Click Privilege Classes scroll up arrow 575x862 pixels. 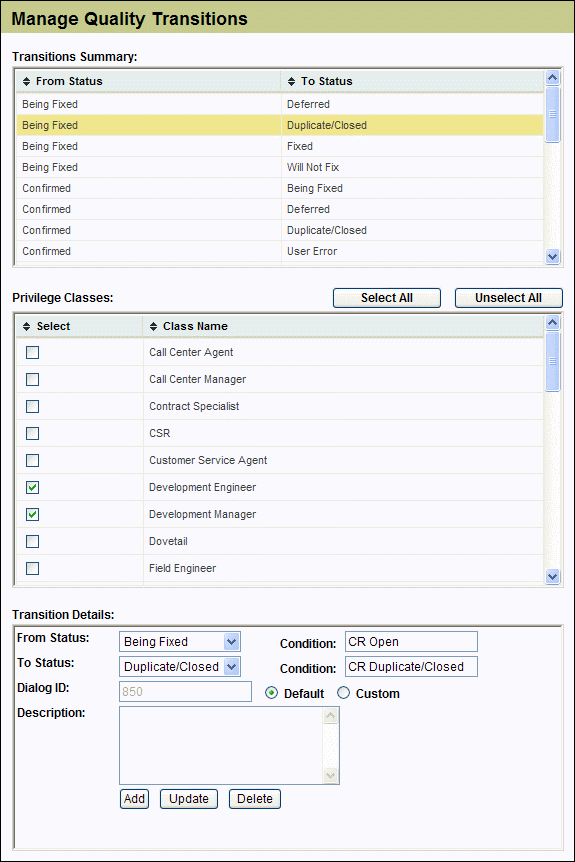552,323
